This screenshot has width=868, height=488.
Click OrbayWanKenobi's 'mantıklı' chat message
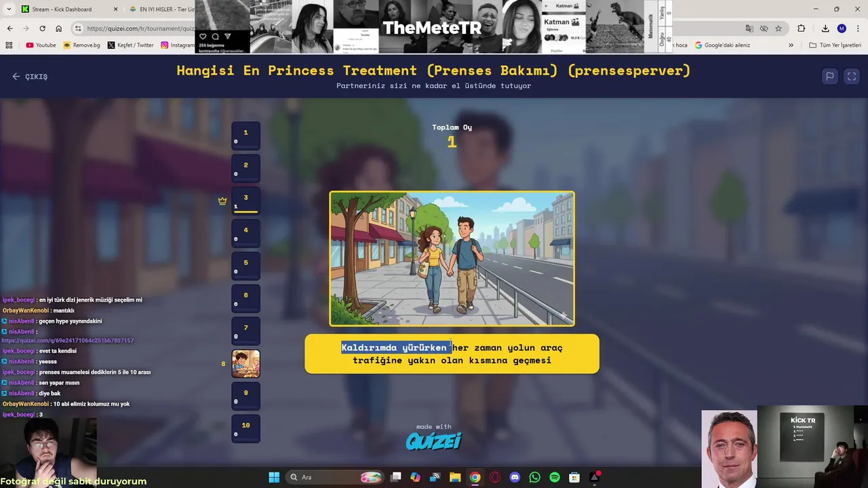click(x=38, y=310)
